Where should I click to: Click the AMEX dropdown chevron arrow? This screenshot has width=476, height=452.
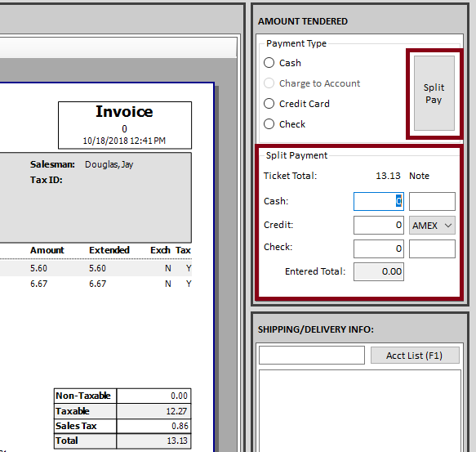448,226
